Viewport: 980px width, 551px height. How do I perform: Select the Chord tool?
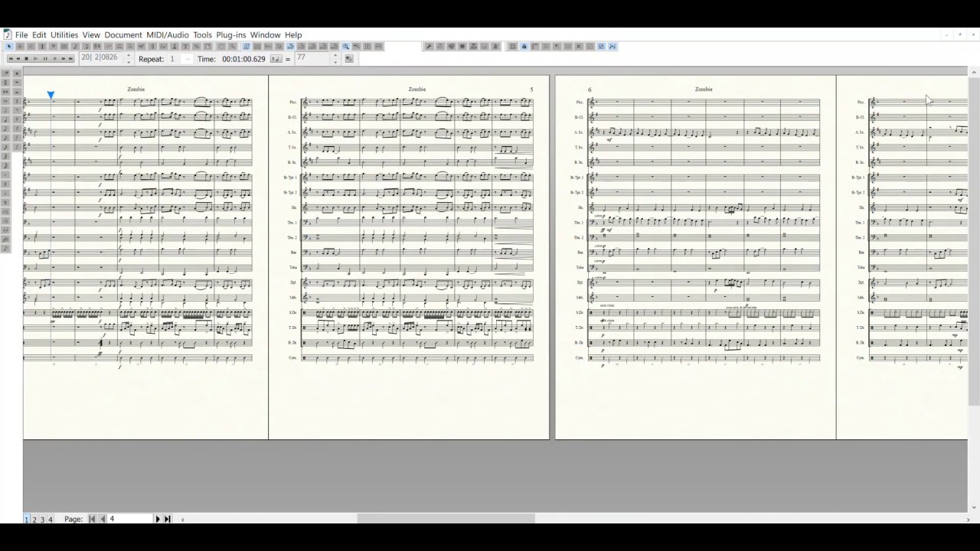coord(164,46)
